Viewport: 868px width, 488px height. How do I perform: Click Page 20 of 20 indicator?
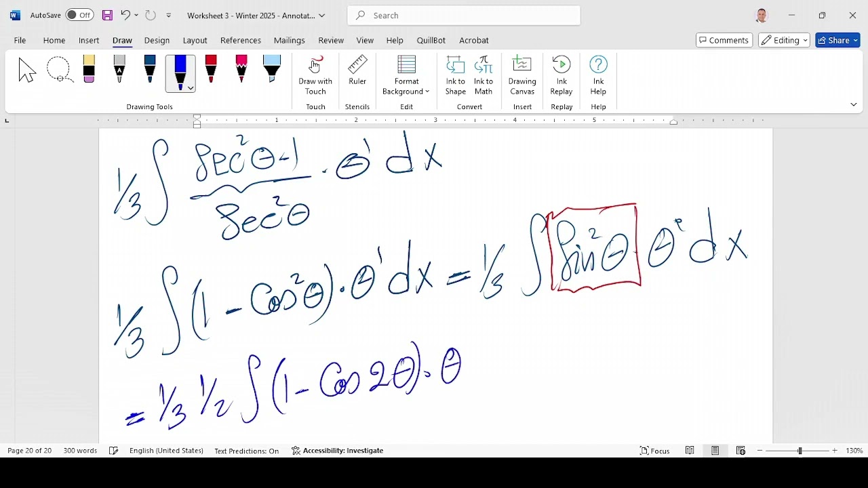tap(30, 451)
